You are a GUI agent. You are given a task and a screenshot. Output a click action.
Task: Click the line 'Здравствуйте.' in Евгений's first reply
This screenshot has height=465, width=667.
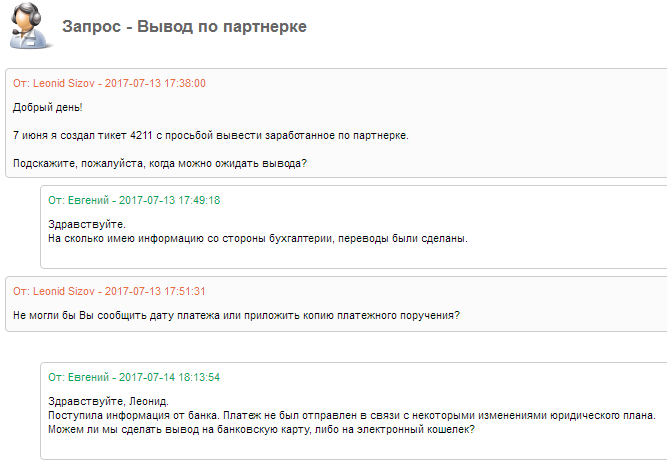(x=87, y=224)
